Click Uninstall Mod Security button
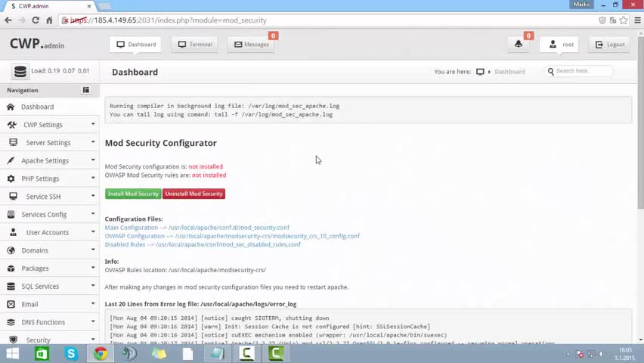This screenshot has width=644, height=363. 194,194
